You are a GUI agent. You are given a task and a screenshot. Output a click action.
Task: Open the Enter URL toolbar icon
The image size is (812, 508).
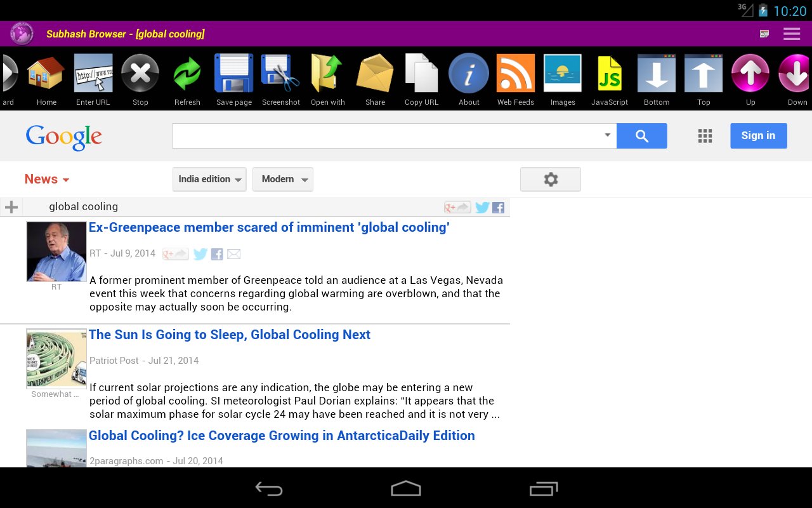coord(93,73)
